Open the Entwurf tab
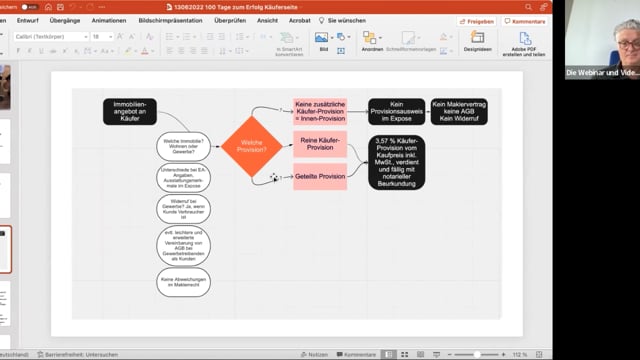The height and width of the screenshot is (360, 640). 28,20
